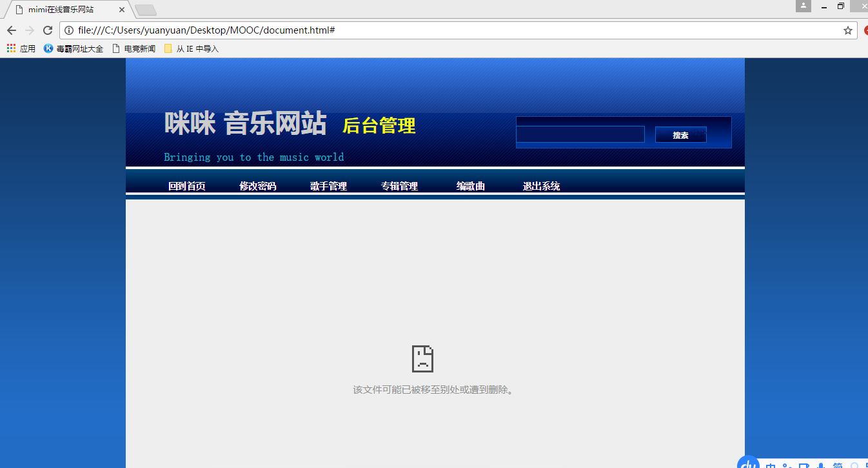Click the sad file error icon

(x=422, y=359)
